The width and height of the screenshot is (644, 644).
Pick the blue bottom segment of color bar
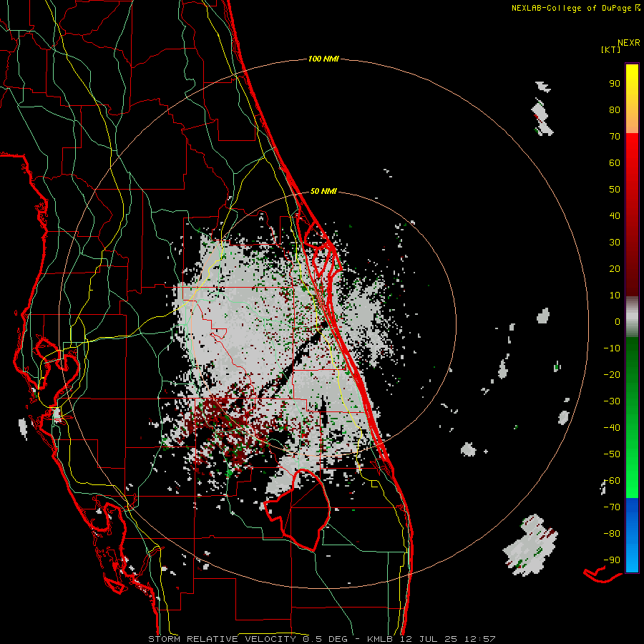point(632,535)
